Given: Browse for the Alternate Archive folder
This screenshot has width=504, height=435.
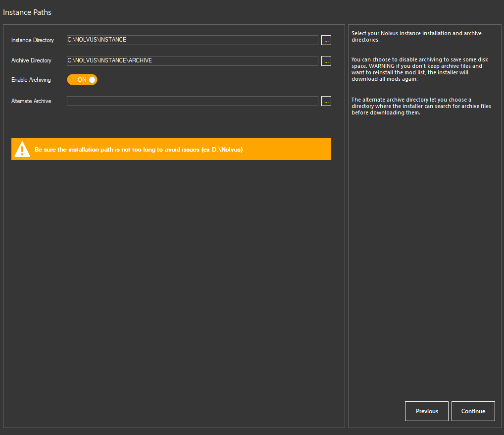Looking at the screenshot, I should [x=326, y=101].
